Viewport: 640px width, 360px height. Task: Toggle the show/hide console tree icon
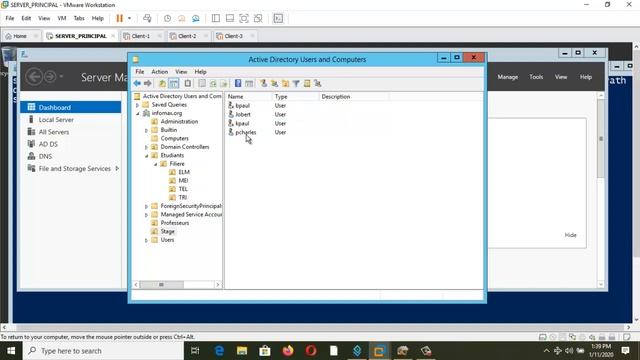click(173, 83)
